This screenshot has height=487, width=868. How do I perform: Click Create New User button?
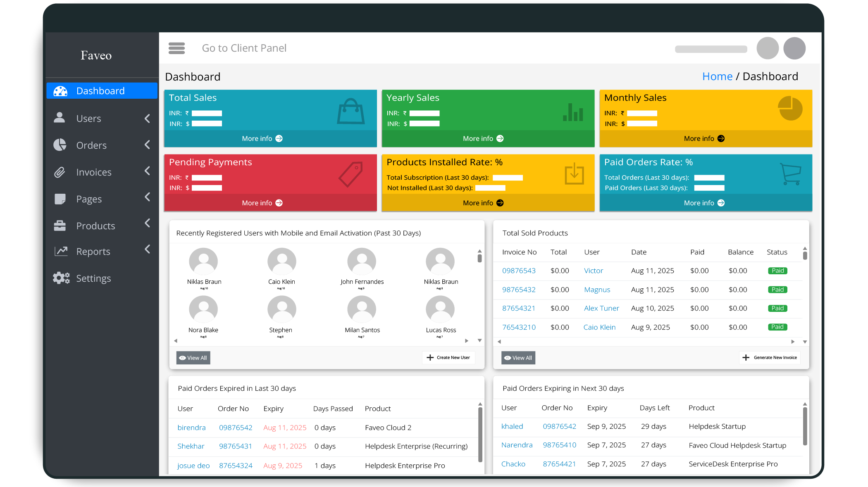pyautogui.click(x=448, y=358)
